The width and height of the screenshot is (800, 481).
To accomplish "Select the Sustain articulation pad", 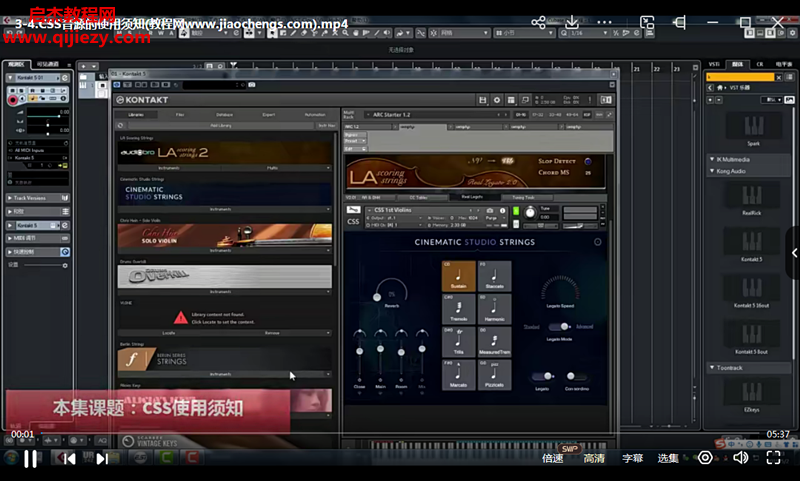I will [458, 276].
